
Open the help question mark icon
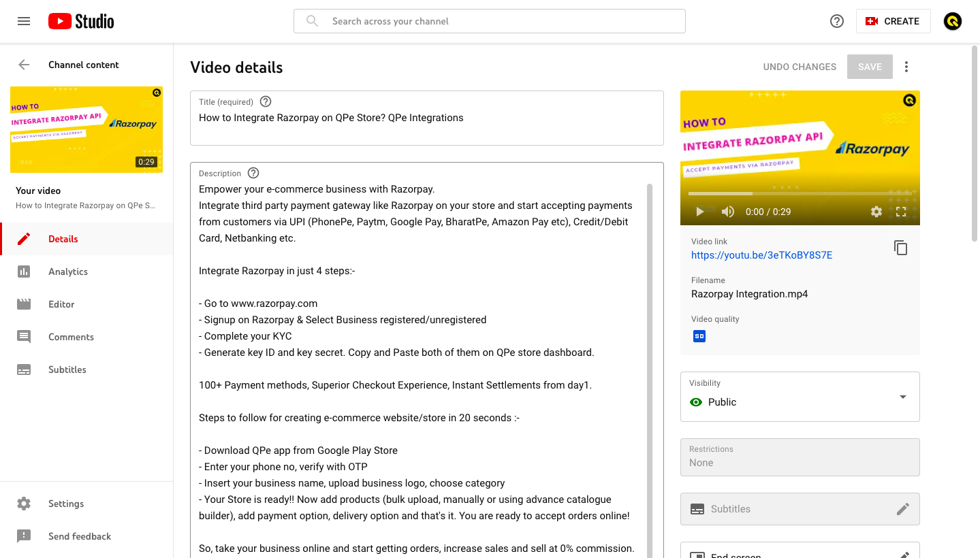tap(836, 21)
